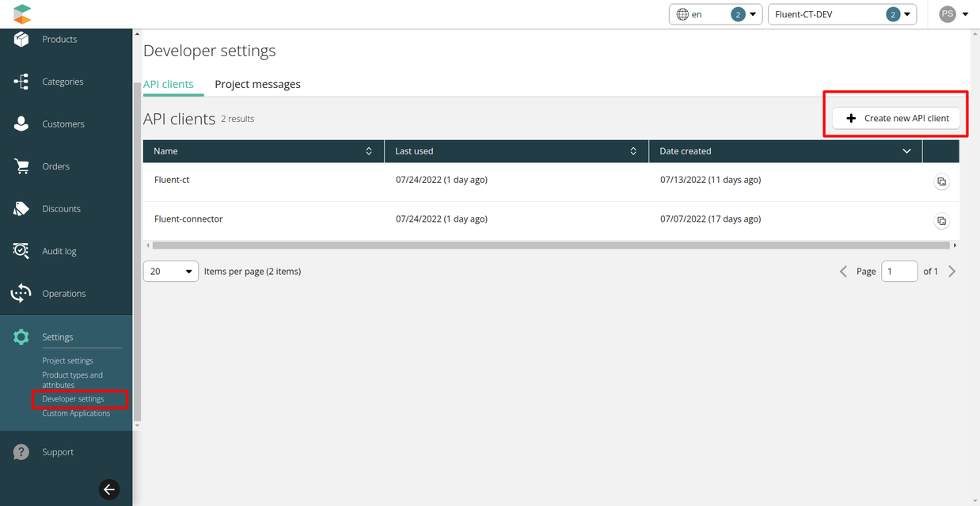Screen dimensions: 980x506
Task: Open Support question mark icon
Action: pyautogui.click(x=21, y=452)
